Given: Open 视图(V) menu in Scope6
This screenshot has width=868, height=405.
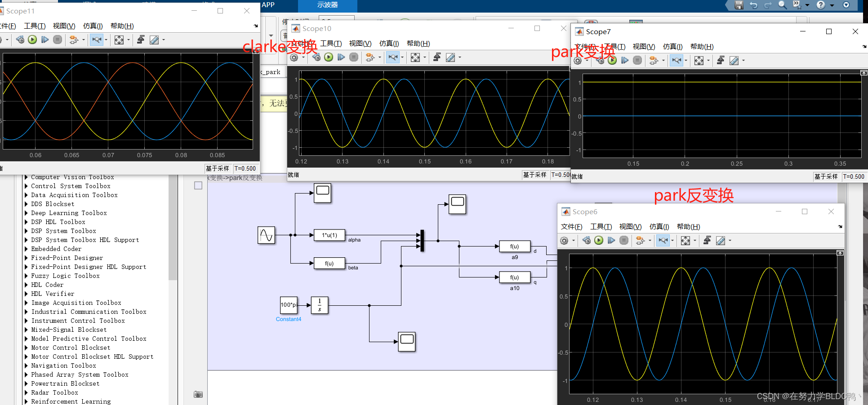Looking at the screenshot, I should [x=630, y=227].
